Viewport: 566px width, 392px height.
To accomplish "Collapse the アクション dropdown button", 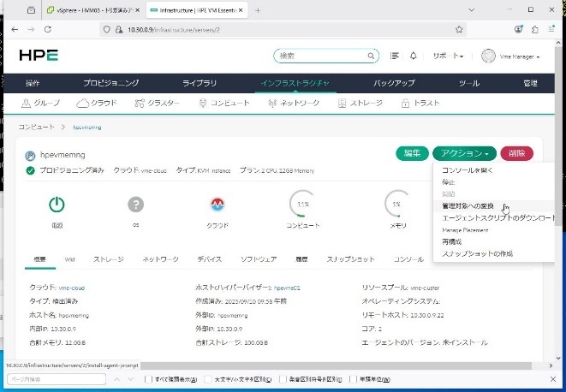I will coord(464,153).
